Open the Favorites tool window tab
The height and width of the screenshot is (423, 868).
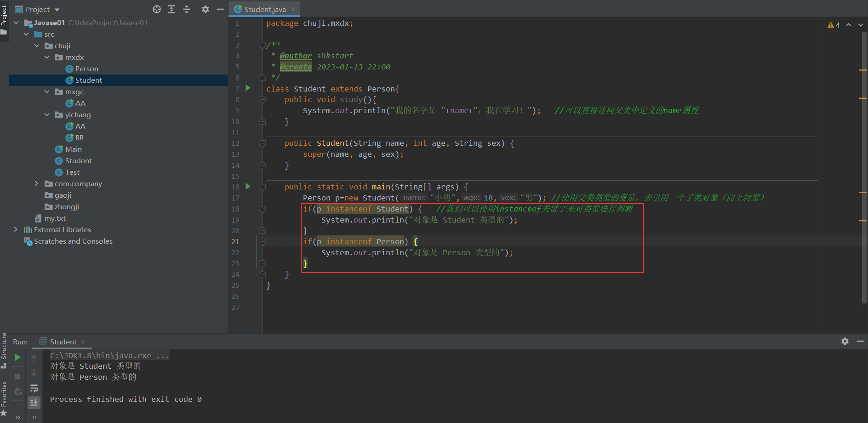click(x=4, y=399)
